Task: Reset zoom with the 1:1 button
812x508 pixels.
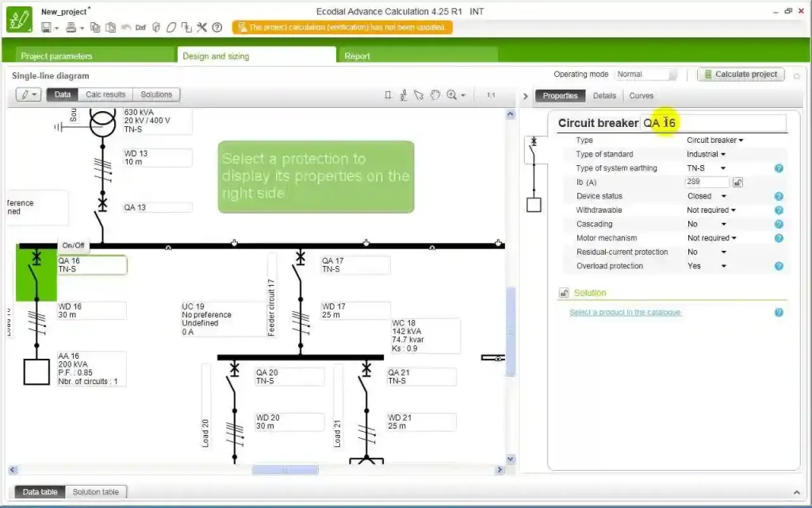Action: tap(491, 95)
